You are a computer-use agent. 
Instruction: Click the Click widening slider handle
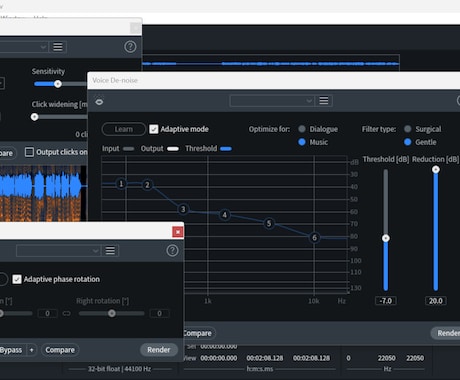pyautogui.click(x=34, y=117)
